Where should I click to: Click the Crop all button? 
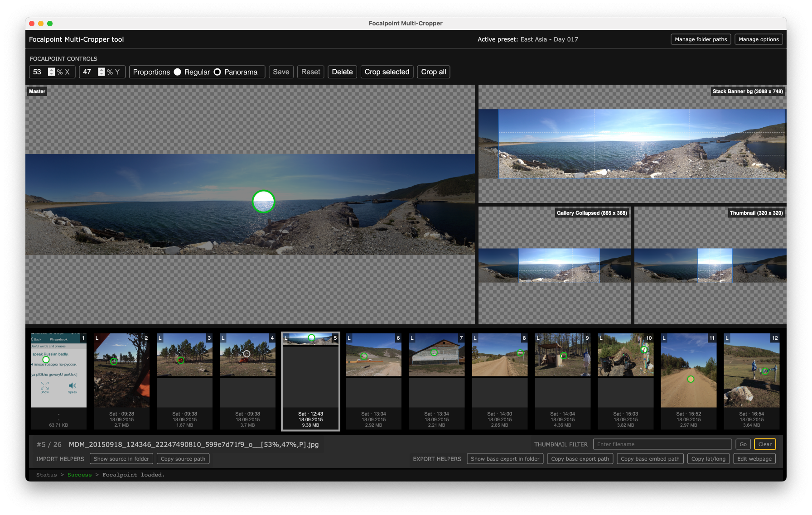click(433, 72)
